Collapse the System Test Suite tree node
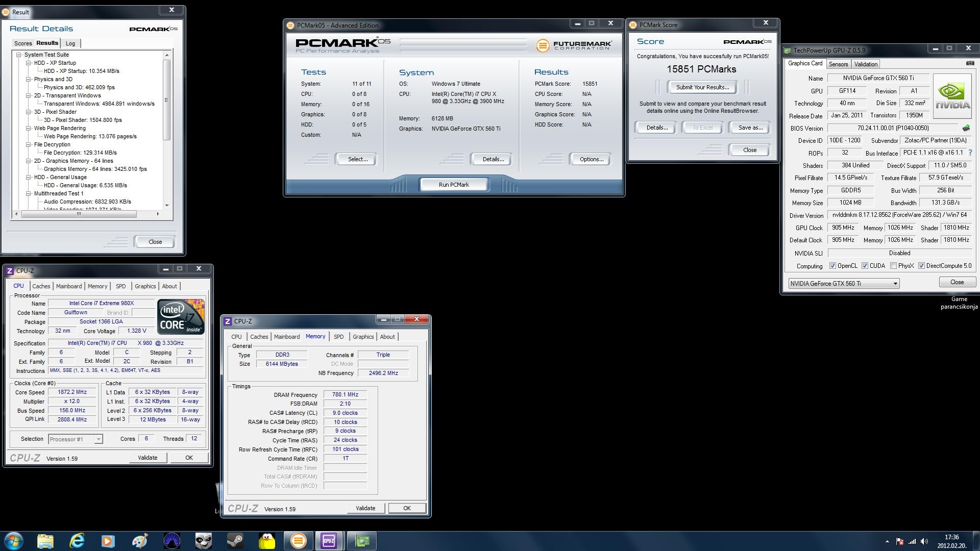 pos(19,55)
